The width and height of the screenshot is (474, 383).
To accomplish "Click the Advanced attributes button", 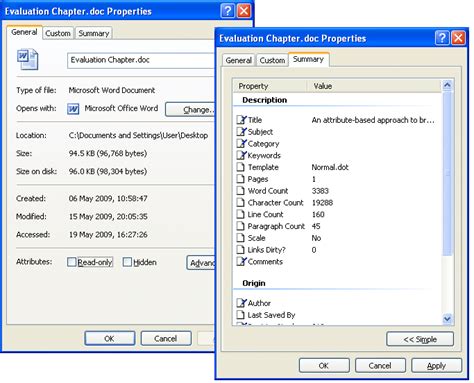I will click(x=201, y=263).
